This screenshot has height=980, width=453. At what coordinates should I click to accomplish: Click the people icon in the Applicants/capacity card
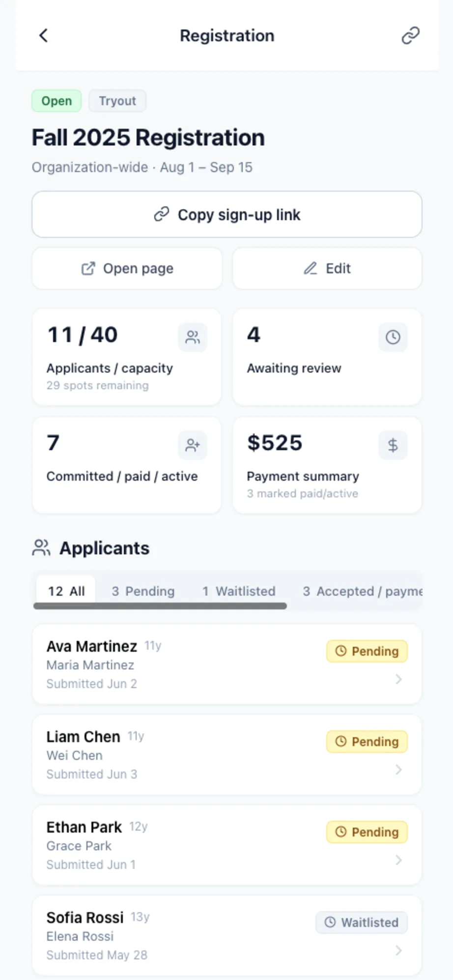[193, 337]
